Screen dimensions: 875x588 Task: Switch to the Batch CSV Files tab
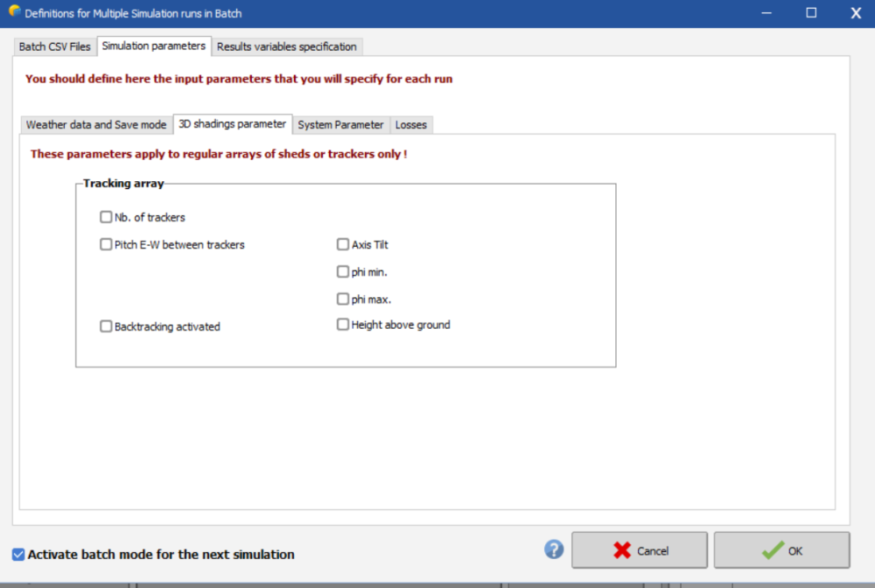click(x=55, y=46)
